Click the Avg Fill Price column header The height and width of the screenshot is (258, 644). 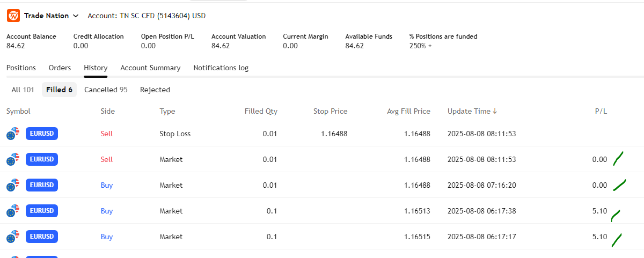pos(408,111)
